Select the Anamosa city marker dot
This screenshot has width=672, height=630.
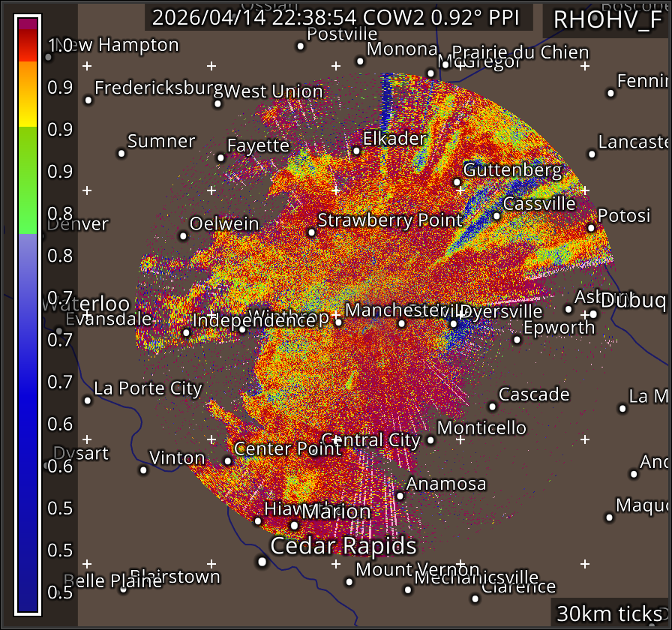point(400,496)
